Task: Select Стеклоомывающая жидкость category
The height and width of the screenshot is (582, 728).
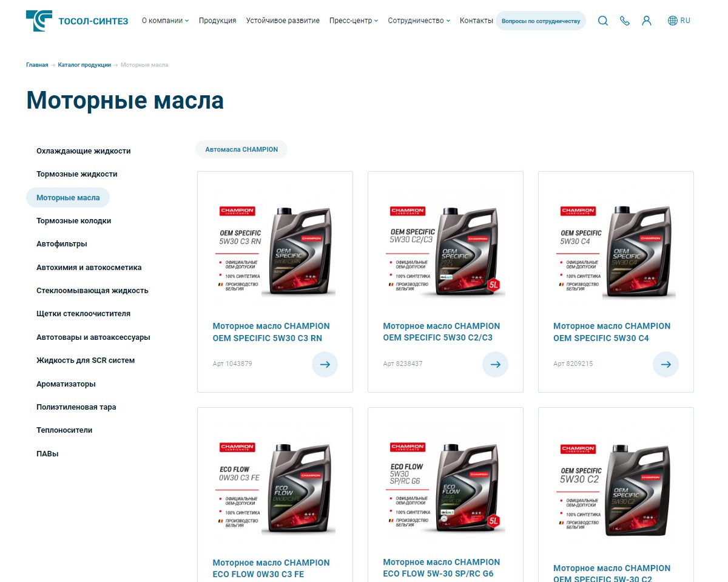Action: (92, 291)
